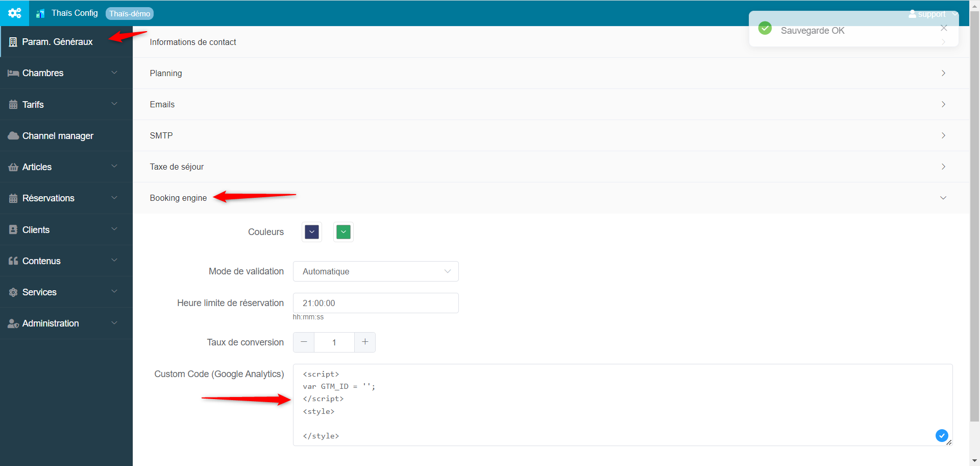Click blue checkmark icon in code area

942,435
